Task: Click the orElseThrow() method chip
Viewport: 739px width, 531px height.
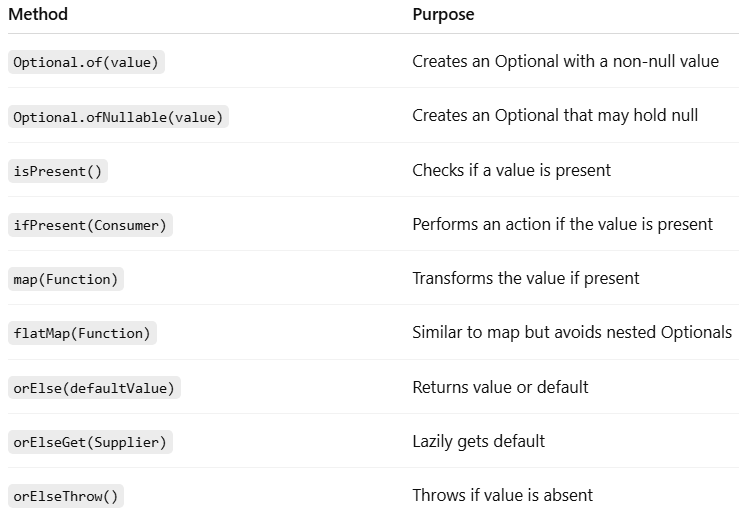Action: pos(66,496)
